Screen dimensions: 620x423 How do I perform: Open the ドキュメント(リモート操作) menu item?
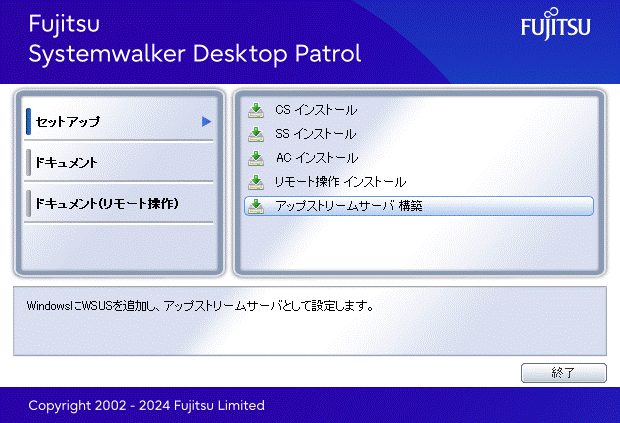point(119,203)
